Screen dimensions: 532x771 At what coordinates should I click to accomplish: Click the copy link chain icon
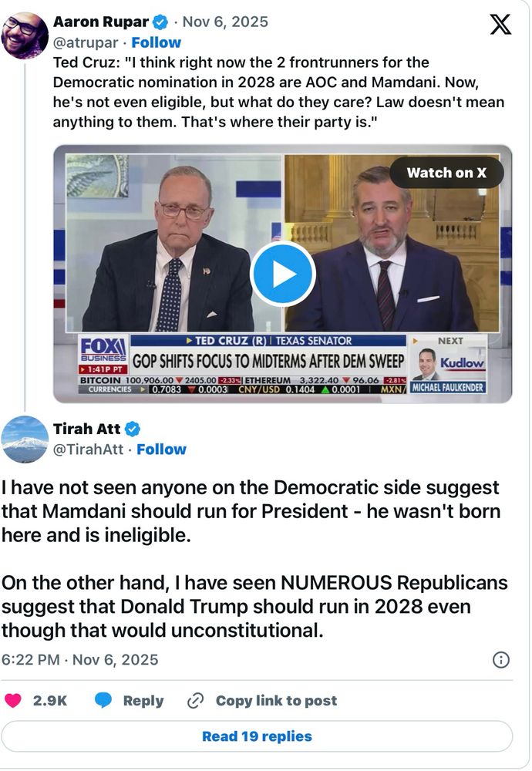click(x=195, y=700)
